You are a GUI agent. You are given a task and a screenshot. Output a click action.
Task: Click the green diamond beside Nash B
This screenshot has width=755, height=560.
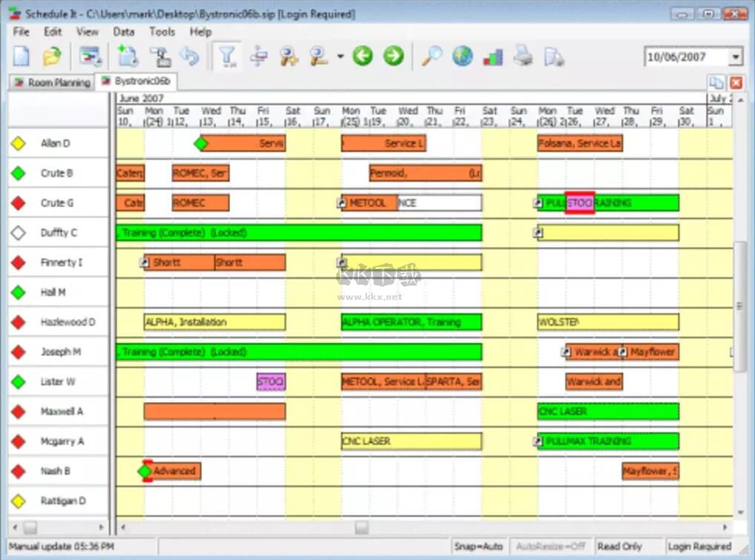143,470
